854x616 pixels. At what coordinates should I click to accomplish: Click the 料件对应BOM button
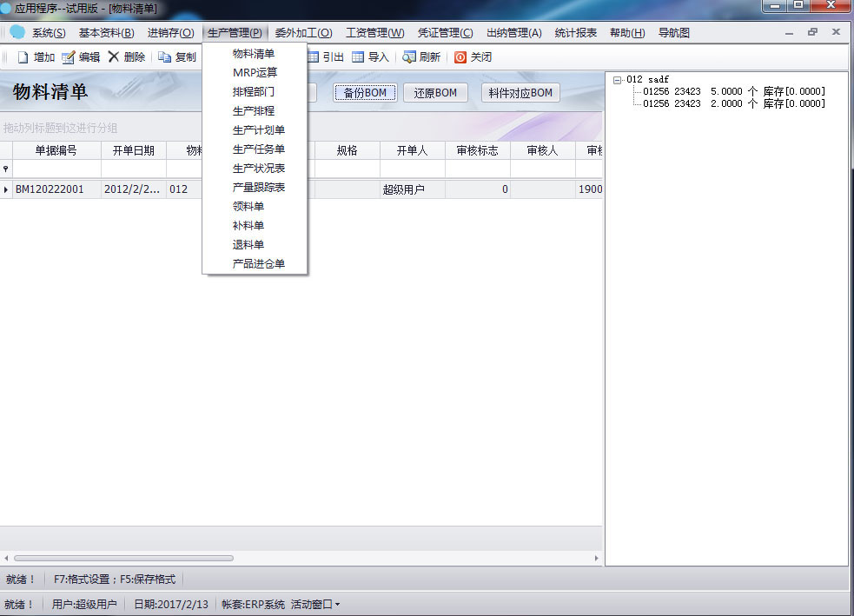pos(520,93)
